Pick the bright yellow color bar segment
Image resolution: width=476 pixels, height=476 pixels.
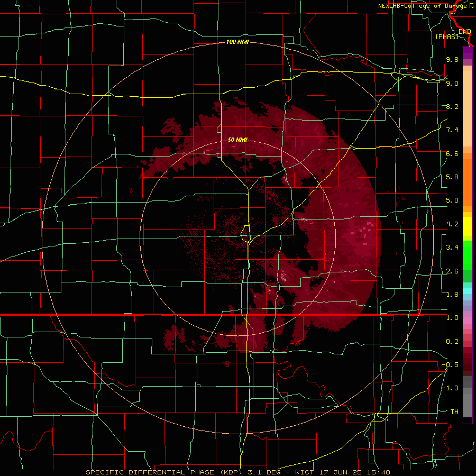(x=467, y=226)
